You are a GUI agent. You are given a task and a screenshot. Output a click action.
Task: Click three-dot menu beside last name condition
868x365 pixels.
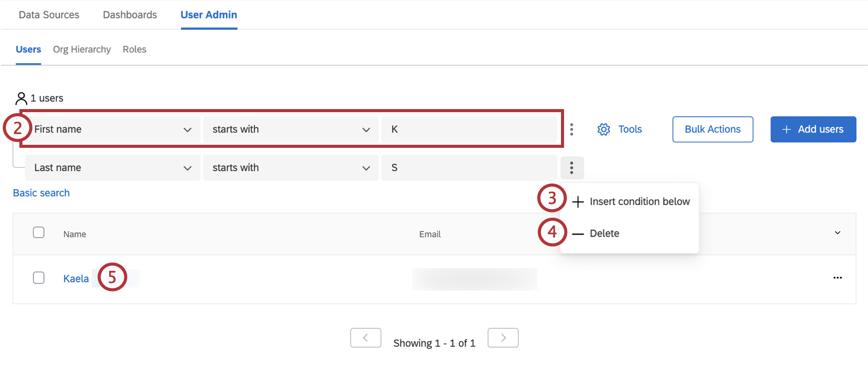point(572,168)
